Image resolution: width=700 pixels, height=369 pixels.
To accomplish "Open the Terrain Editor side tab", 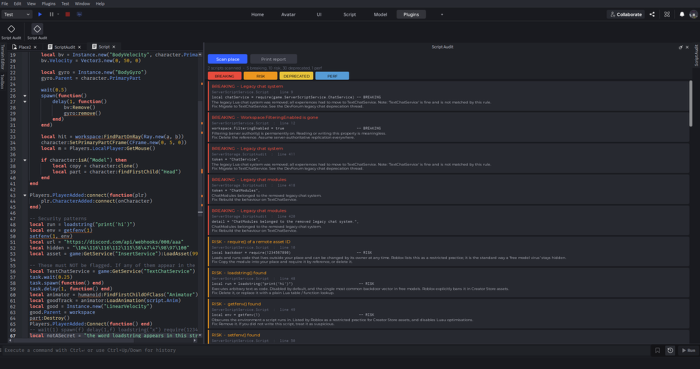I will point(2,57).
